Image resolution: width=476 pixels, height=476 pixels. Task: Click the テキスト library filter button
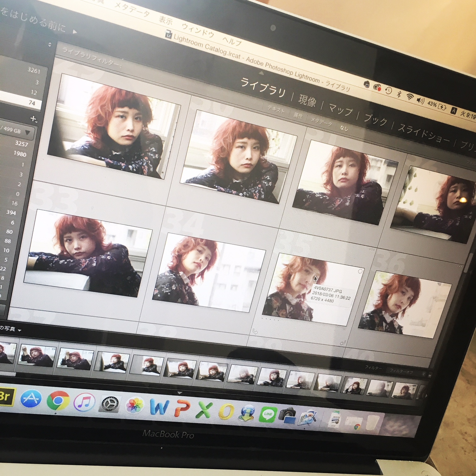point(276,110)
